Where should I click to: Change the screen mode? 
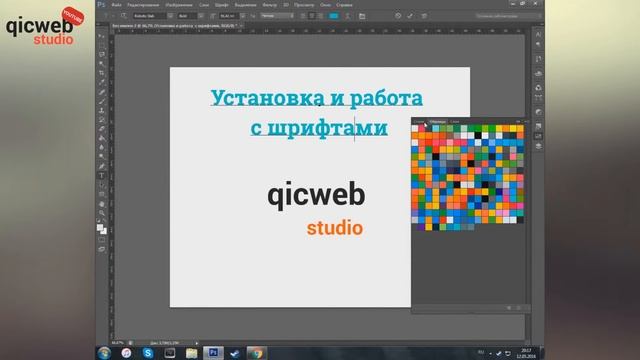102,249
